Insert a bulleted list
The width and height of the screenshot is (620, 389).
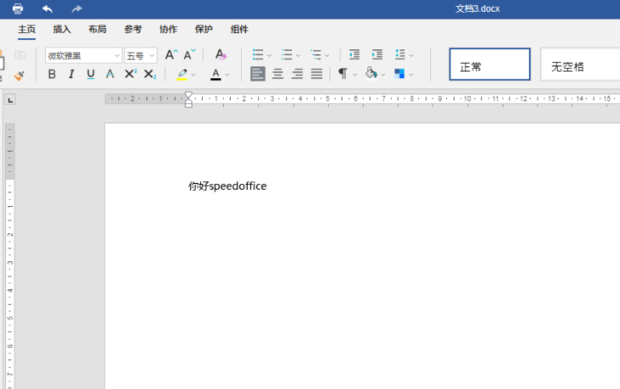258,55
